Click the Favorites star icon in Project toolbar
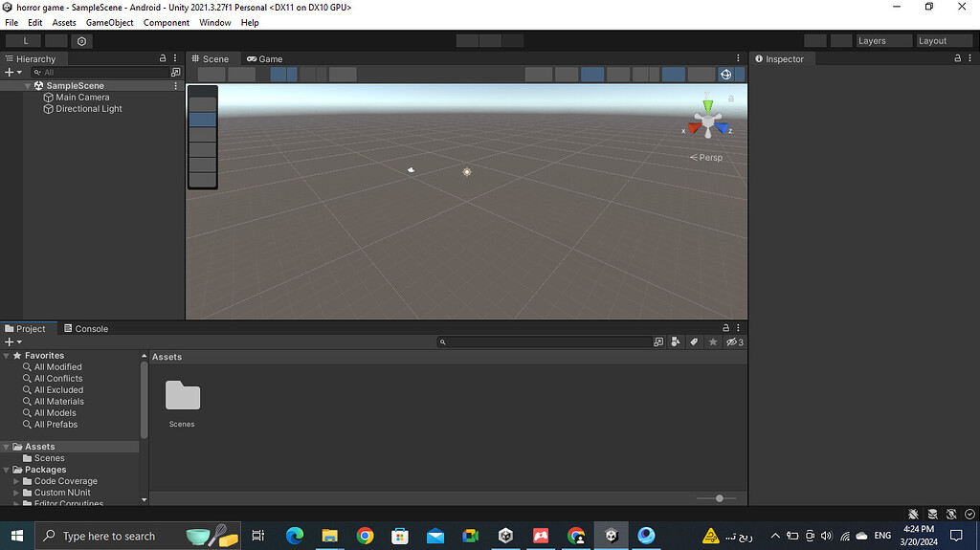Image resolution: width=980 pixels, height=550 pixels. [x=712, y=341]
